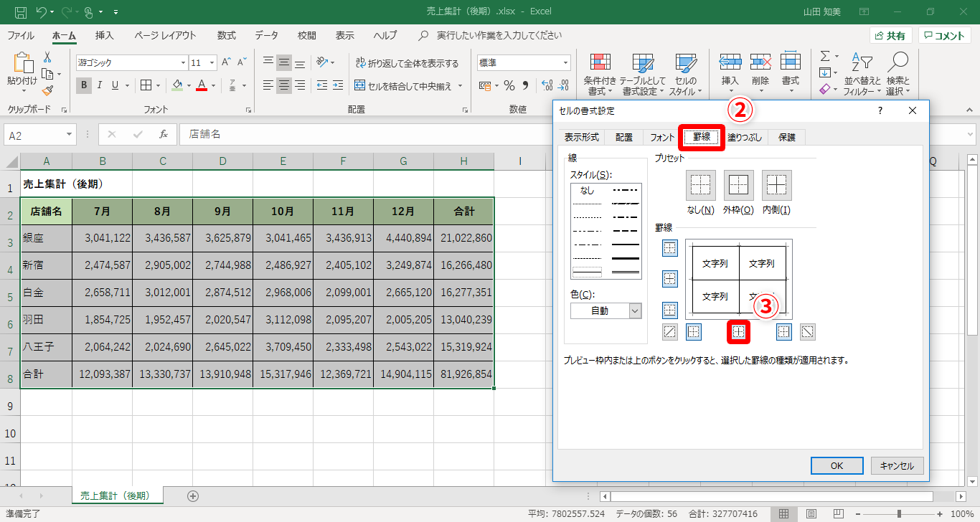
Task: Click top border button in dialog
Action: point(669,248)
